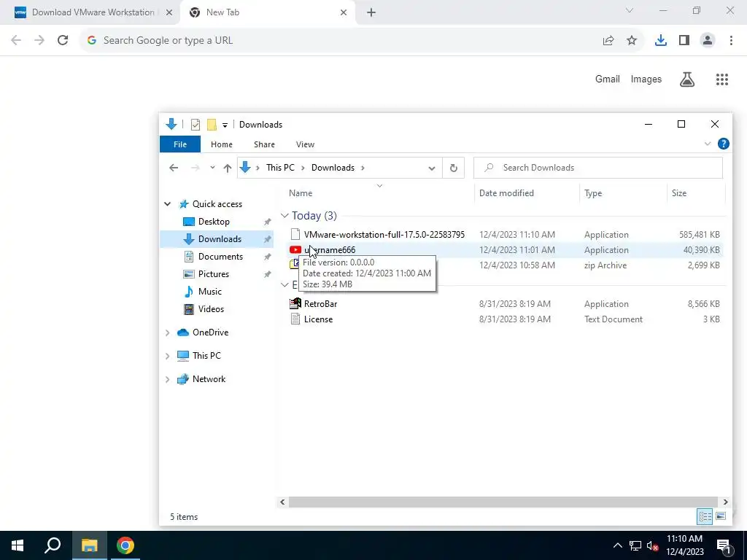
Task: Show hidden tray icons chevron
Action: pyautogui.click(x=617, y=545)
